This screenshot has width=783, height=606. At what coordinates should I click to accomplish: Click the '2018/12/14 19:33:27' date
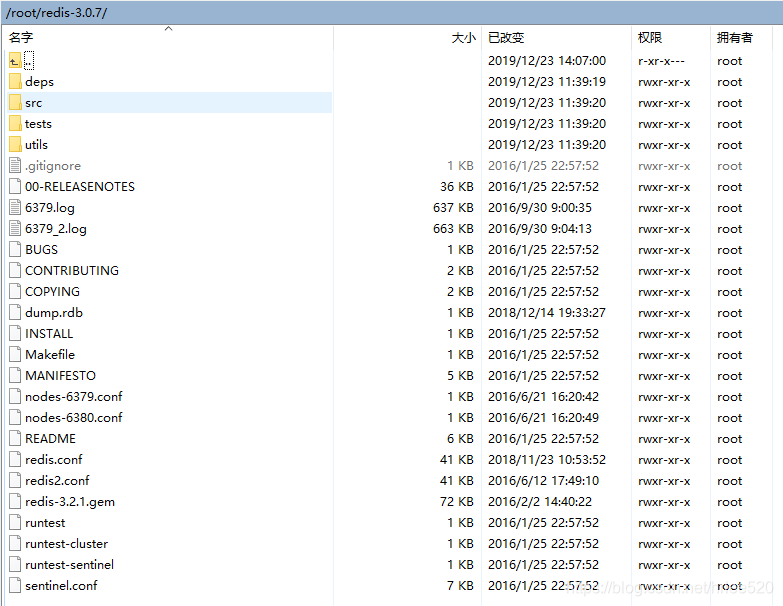tap(547, 312)
